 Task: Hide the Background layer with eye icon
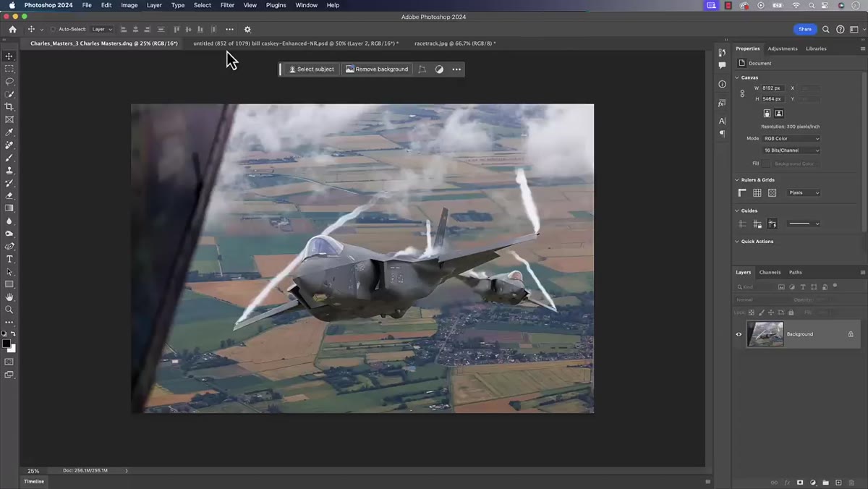pos(739,334)
